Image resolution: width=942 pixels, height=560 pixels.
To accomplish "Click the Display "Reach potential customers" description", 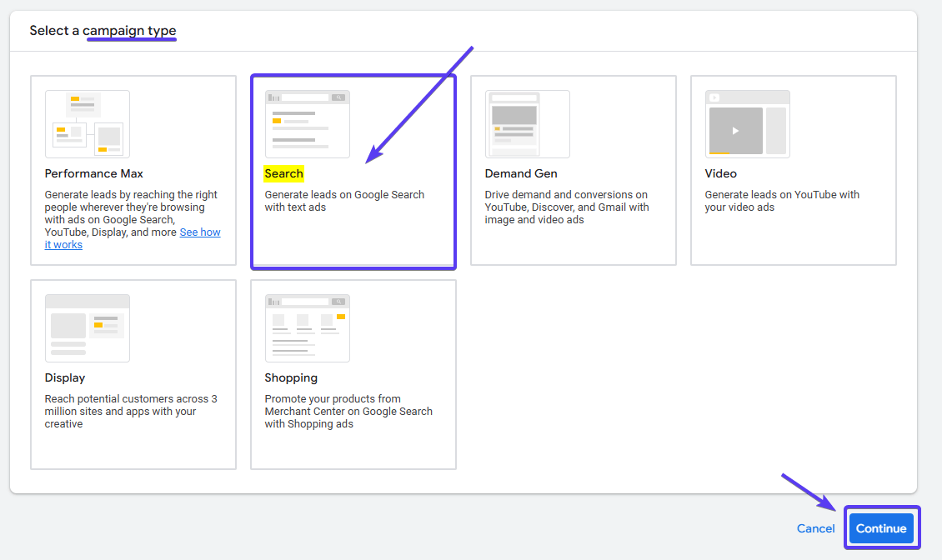I will tap(131, 411).
